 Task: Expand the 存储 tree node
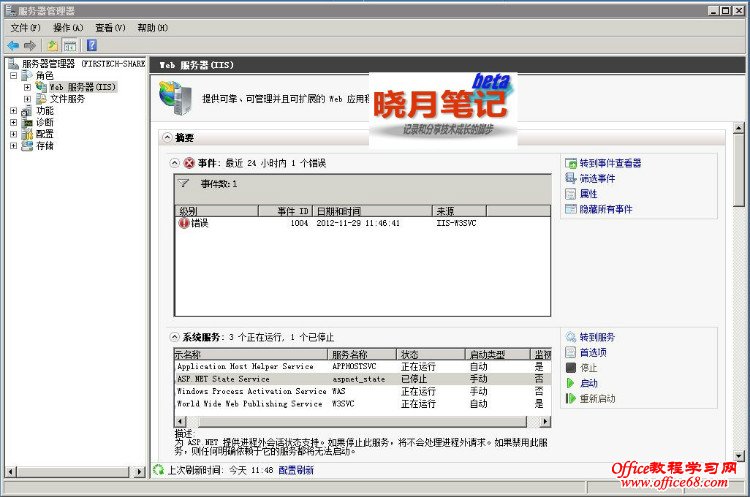pos(13,146)
